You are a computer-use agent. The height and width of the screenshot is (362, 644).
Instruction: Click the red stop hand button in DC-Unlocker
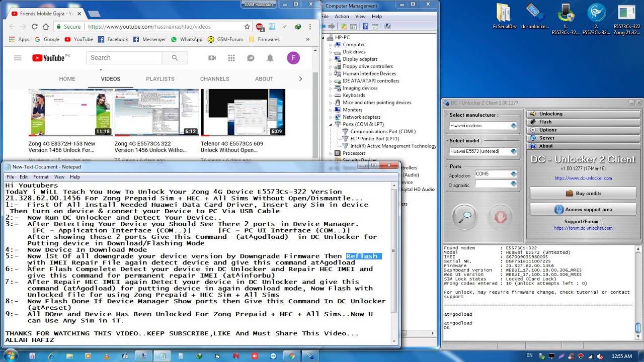tap(500, 217)
